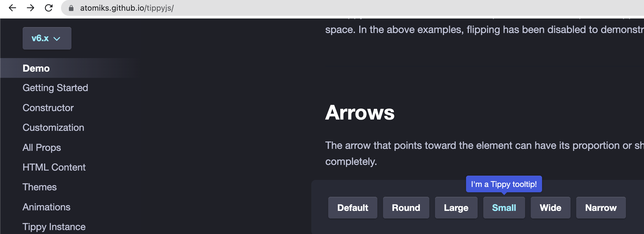Reload the Tippy.js documentation page
Image resolution: width=644 pixels, height=234 pixels.
pyautogui.click(x=48, y=8)
